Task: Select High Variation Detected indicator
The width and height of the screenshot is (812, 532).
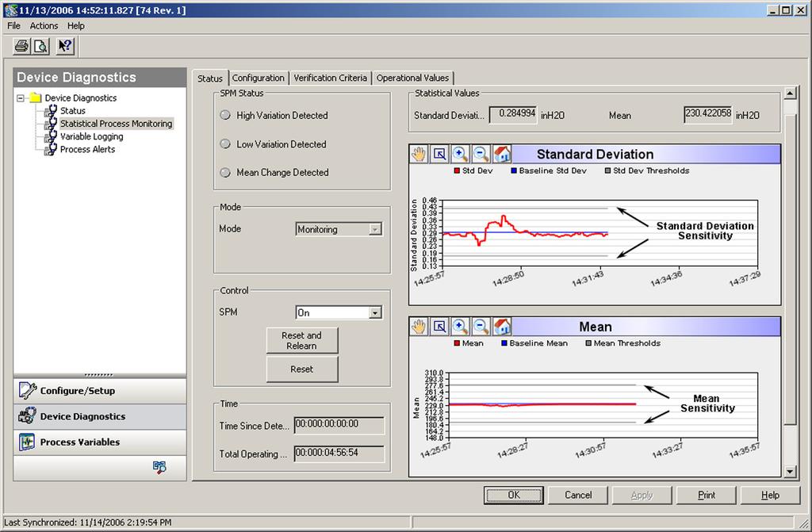Action: click(224, 115)
